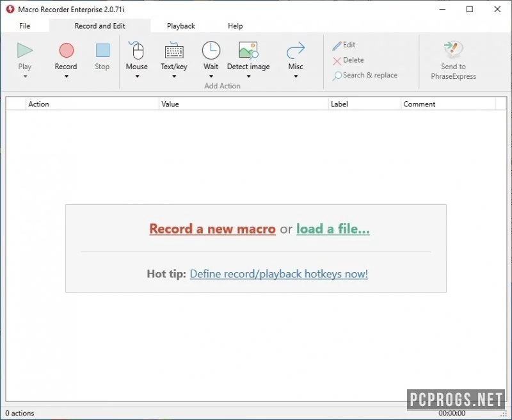Click the 'load a file...' link
This screenshot has height=420, width=512.
coord(333,229)
